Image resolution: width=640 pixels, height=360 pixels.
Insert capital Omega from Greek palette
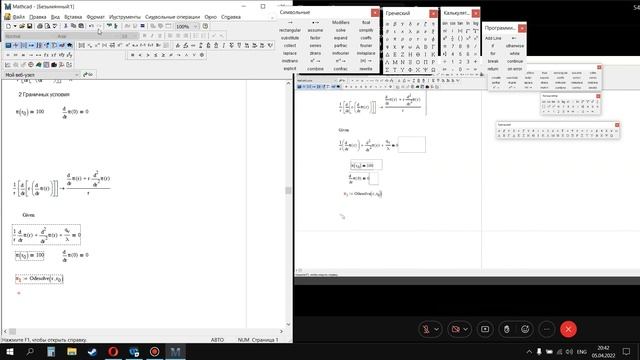tap(433, 70)
